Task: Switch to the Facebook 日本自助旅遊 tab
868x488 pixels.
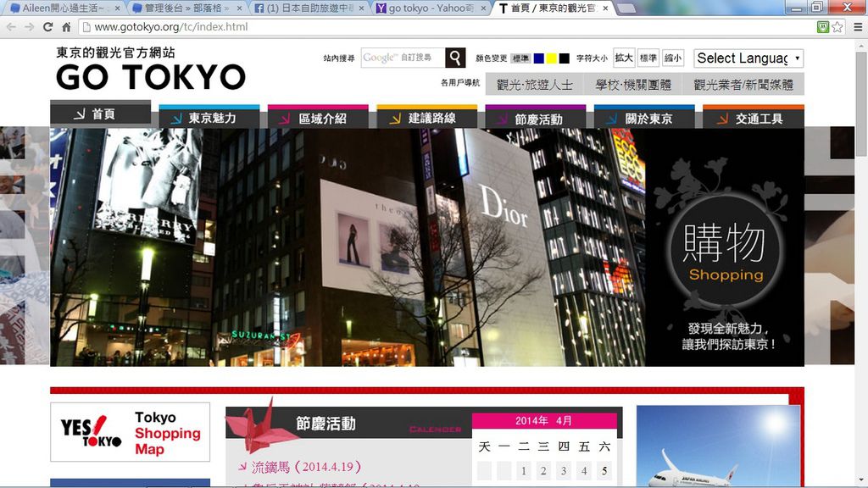Action: pos(307,8)
